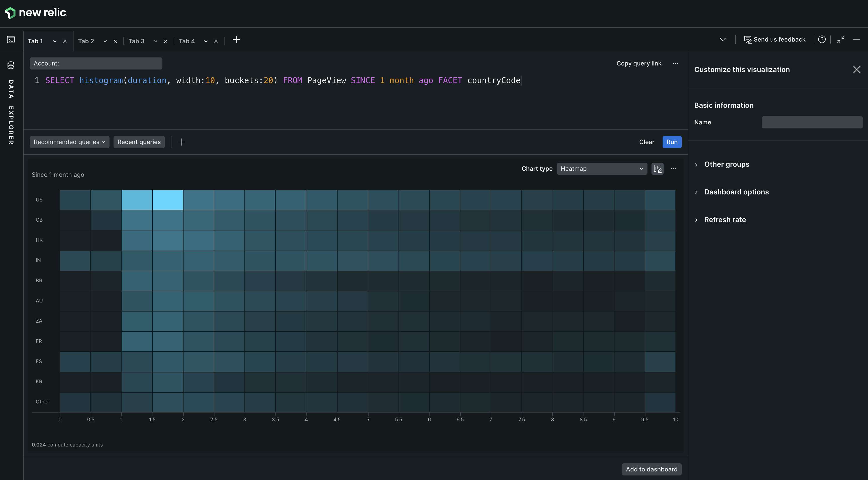This screenshot has width=868, height=480.
Task: Click the customize chart pencil icon next to Heatmap
Action: pyautogui.click(x=657, y=168)
